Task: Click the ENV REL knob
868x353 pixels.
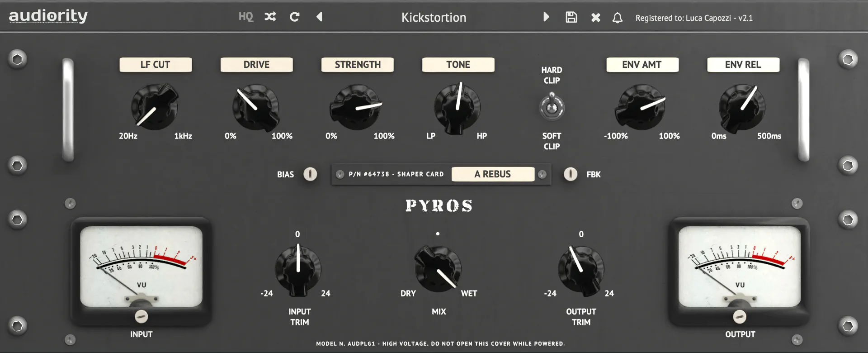Action: 741,108
